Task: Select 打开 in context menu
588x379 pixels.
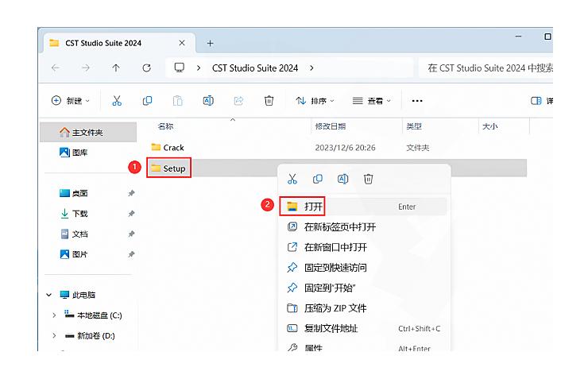Action: click(364, 207)
